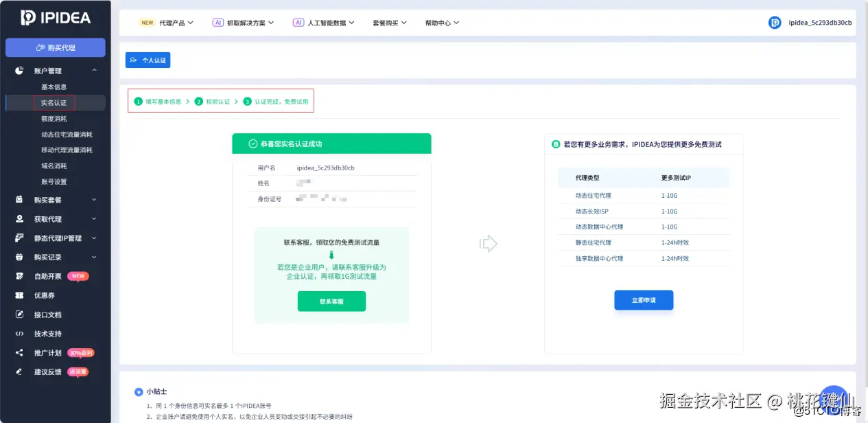Click the 独享数据中心代理 table row
This screenshot has height=423, width=868.
[644, 259]
